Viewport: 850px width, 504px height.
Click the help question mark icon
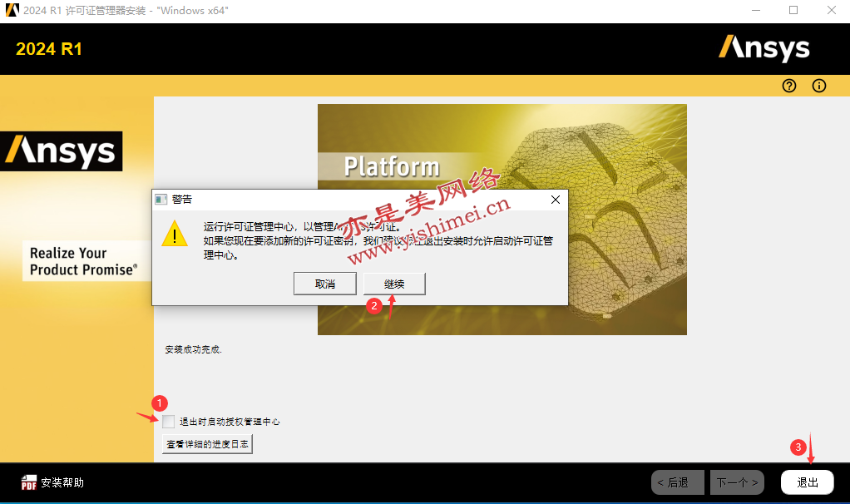[x=789, y=86]
